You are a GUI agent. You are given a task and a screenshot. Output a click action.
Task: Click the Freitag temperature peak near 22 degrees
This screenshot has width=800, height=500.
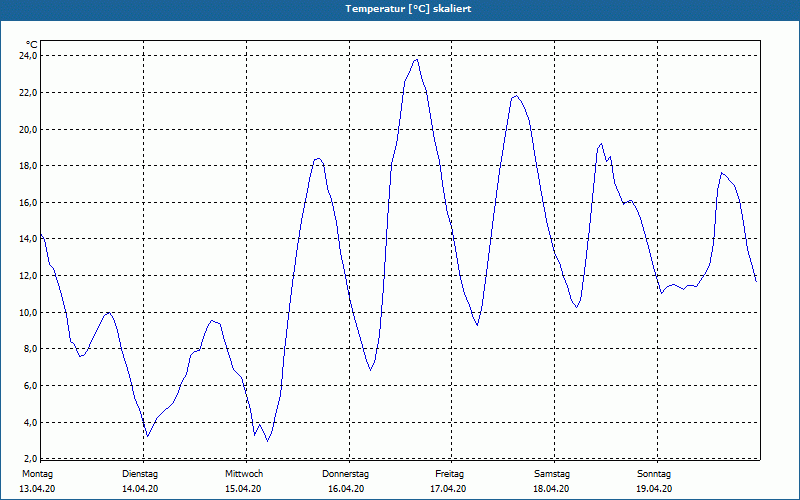516,96
